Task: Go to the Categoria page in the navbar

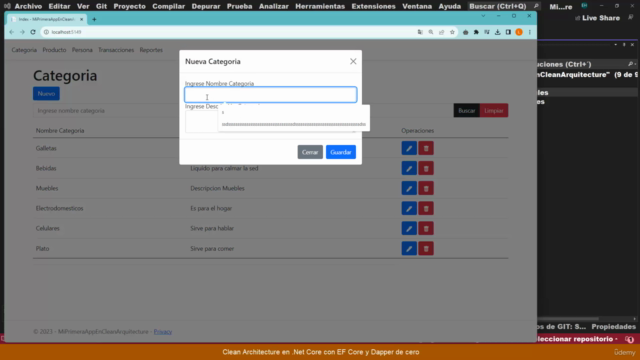Action: click(24, 50)
